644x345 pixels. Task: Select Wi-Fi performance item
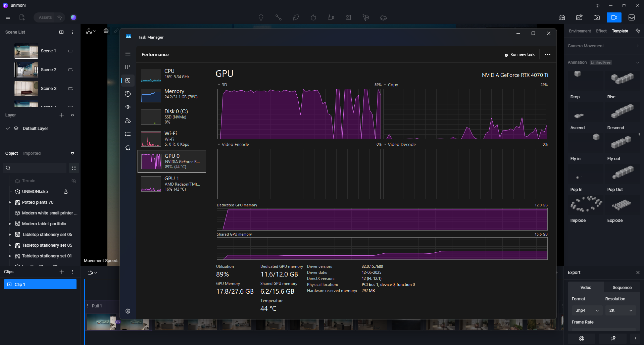[x=172, y=139]
